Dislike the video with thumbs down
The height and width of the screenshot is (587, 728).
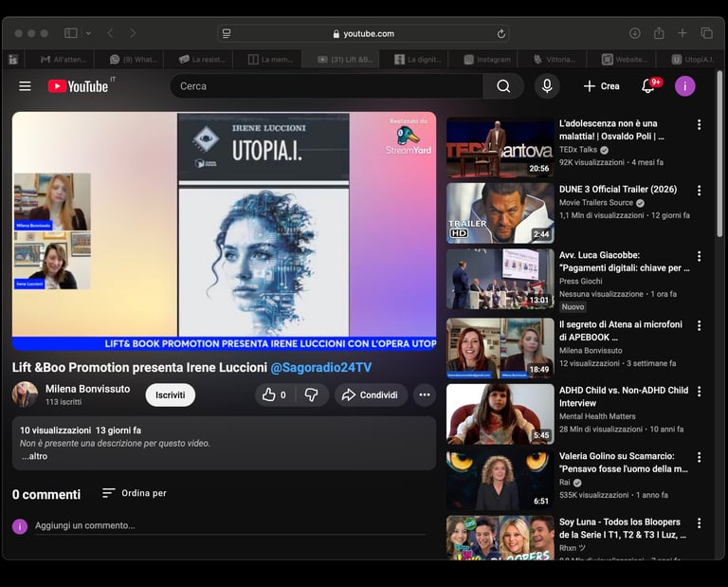(312, 394)
